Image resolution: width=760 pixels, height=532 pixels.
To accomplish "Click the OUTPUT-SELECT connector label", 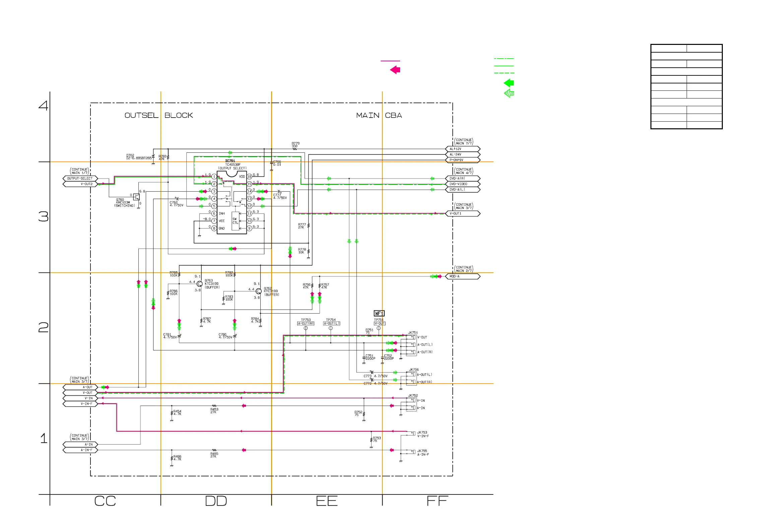I will 80,179.
